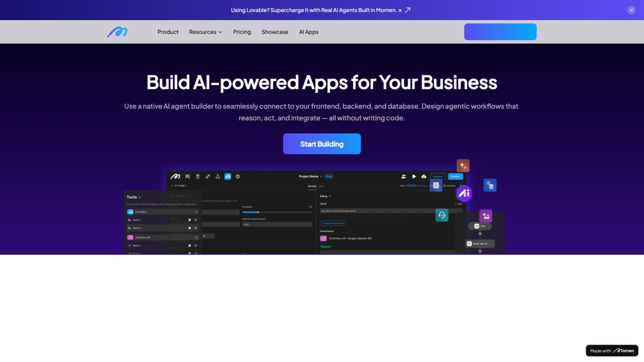The image size is (644, 362).
Task: Click the info icon next to Debug
Action: pos(330,196)
